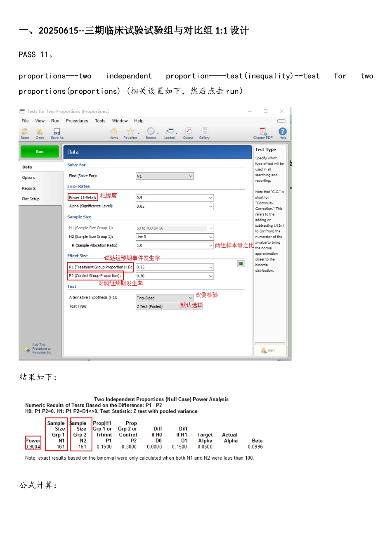Open a procedure file with Open icon
Image resolution: width=392 pixels, height=555 pixels.
pos(40,133)
